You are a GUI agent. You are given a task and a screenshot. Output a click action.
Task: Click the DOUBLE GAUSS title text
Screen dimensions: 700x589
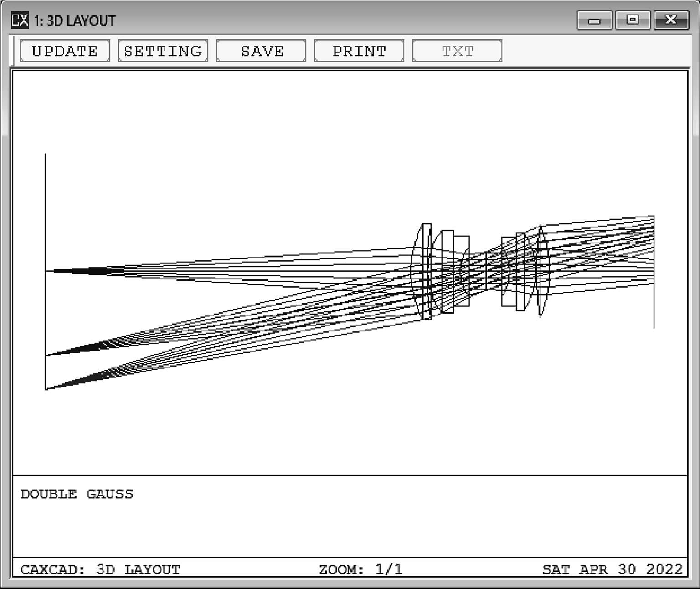tap(77, 494)
